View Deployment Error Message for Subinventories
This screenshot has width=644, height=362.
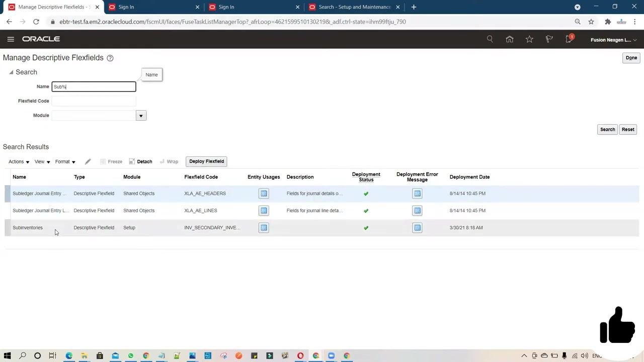417,228
